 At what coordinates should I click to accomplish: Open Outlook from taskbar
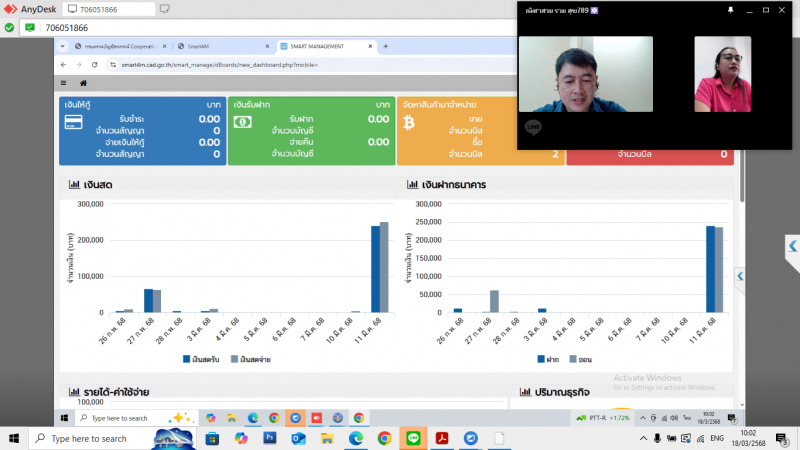[x=298, y=438]
